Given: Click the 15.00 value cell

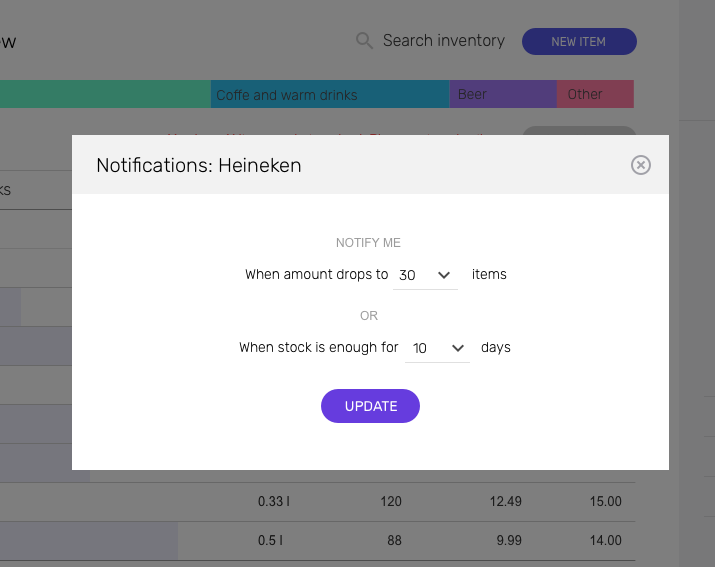Looking at the screenshot, I should pyautogui.click(x=606, y=501).
